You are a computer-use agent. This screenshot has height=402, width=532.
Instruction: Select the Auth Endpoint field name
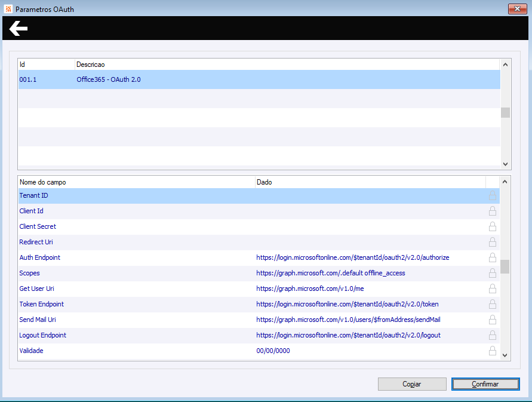pyautogui.click(x=39, y=257)
